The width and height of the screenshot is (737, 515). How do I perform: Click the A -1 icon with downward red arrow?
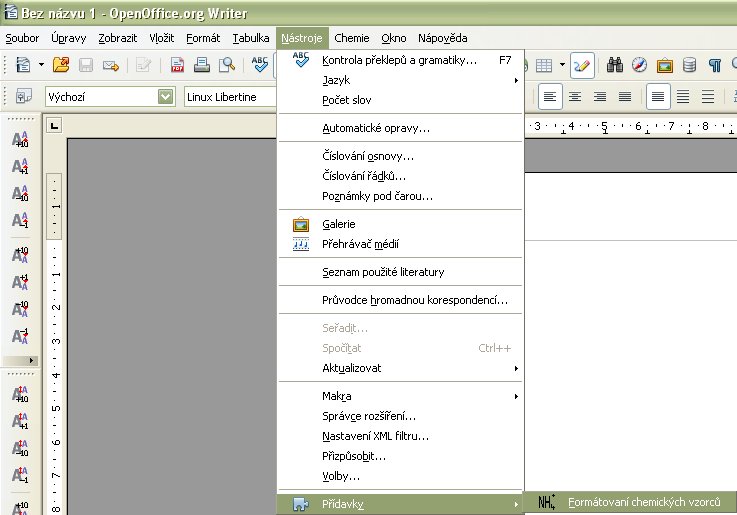point(20,336)
